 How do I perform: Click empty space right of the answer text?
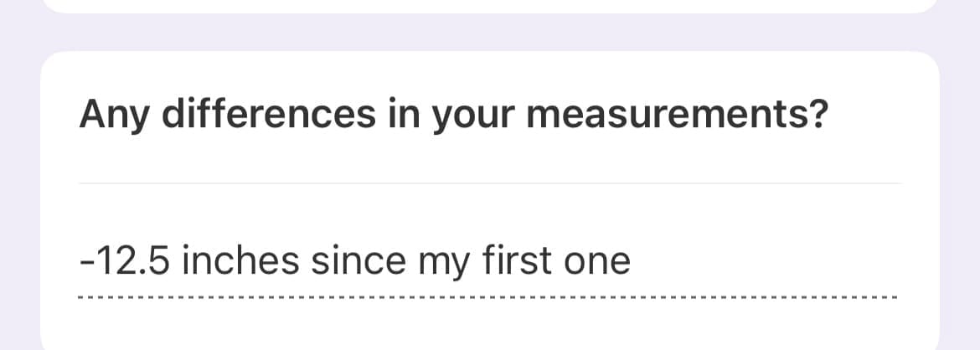771,262
